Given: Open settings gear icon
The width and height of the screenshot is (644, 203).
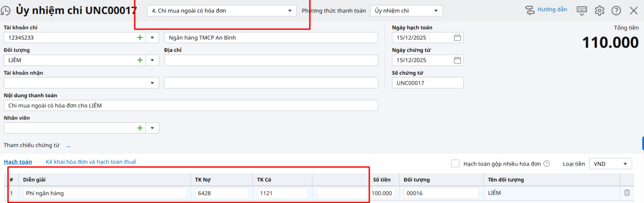Looking at the screenshot, I should [599, 10].
